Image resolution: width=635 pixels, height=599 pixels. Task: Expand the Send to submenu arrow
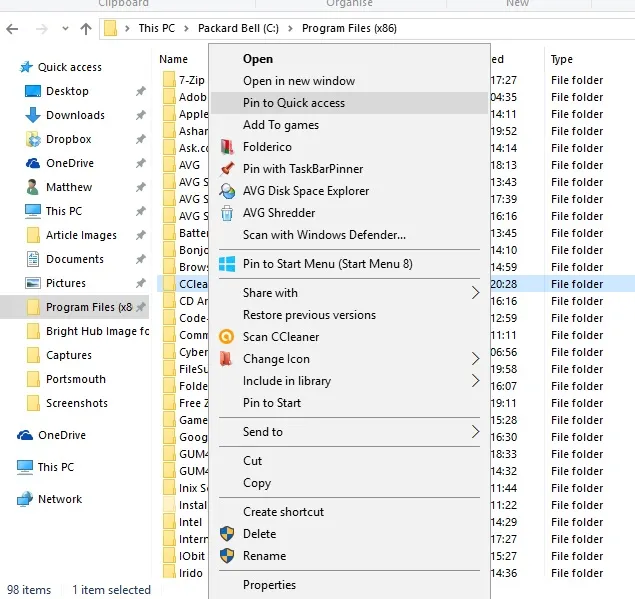coord(475,432)
